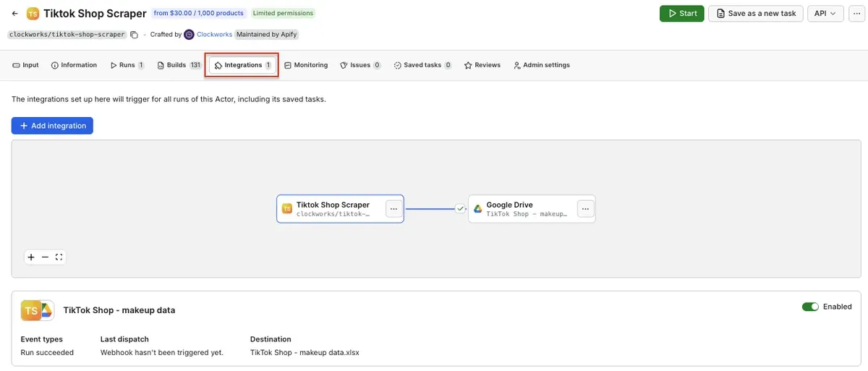This screenshot has width=868, height=371.
Task: Open the Admin settings tab
Action: coord(542,65)
